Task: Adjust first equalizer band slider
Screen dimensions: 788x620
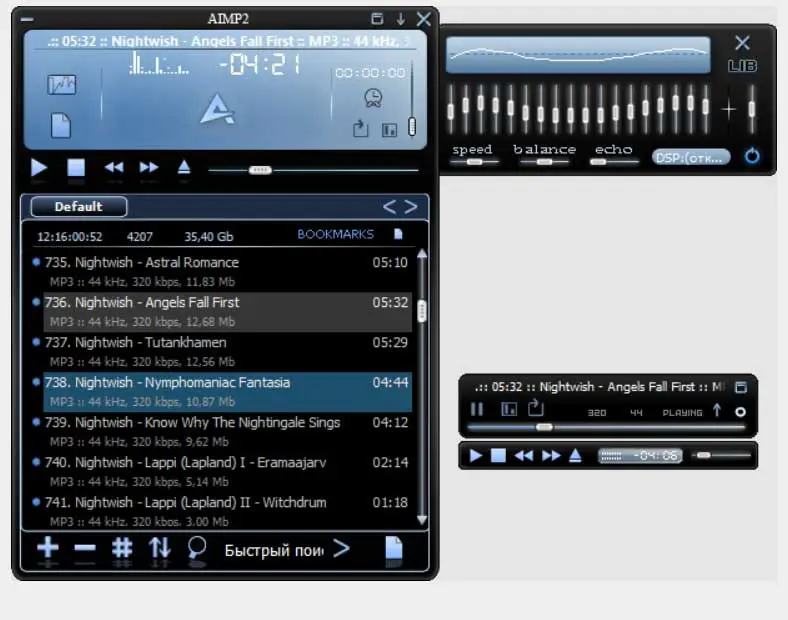Action: point(450,110)
